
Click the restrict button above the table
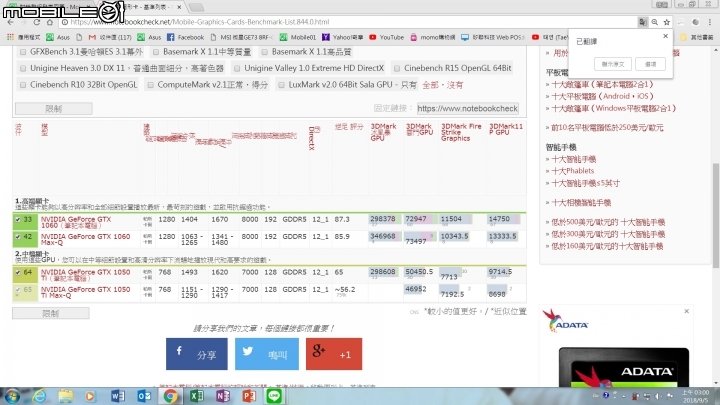coord(54,109)
